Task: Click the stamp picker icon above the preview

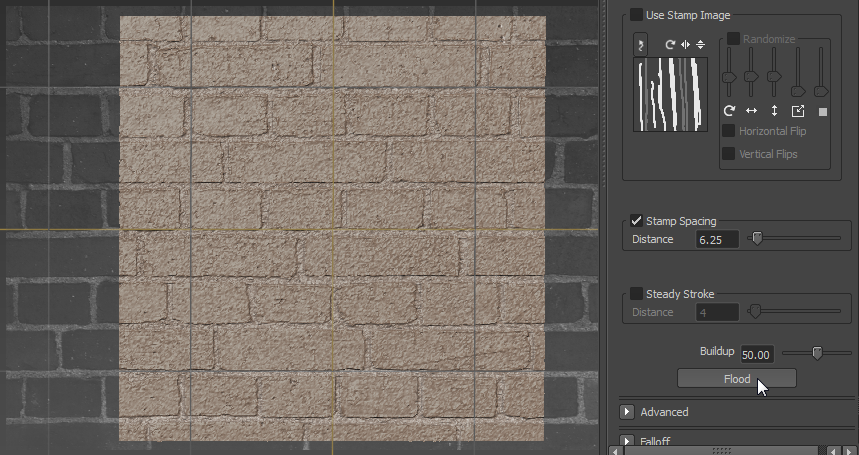Action: pyautogui.click(x=641, y=45)
